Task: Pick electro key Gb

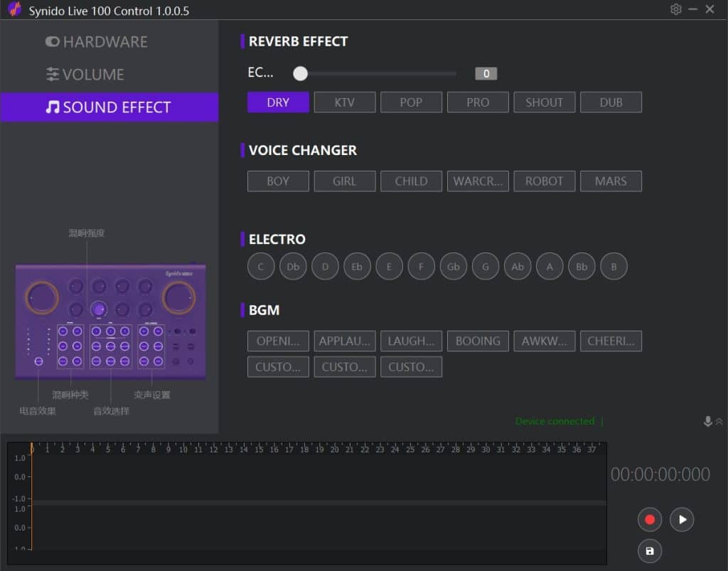Action: click(453, 267)
